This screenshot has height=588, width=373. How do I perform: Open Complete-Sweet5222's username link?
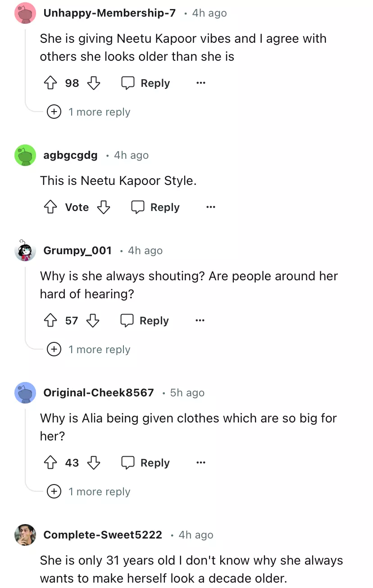(x=103, y=535)
